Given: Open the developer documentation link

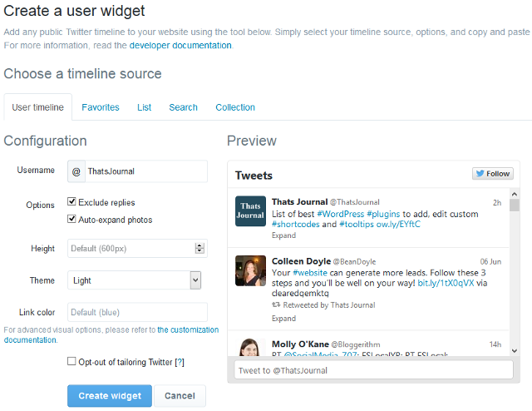Looking at the screenshot, I should (x=180, y=46).
